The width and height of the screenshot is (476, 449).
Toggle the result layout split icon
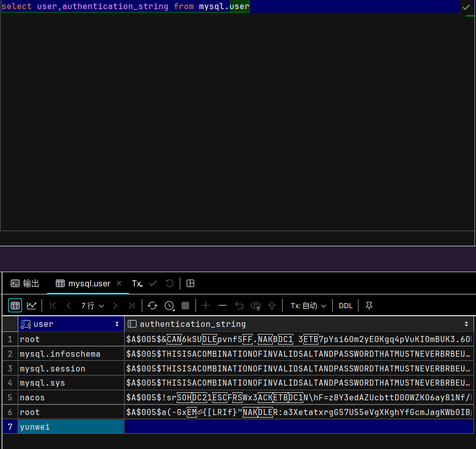pyautogui.click(x=190, y=283)
